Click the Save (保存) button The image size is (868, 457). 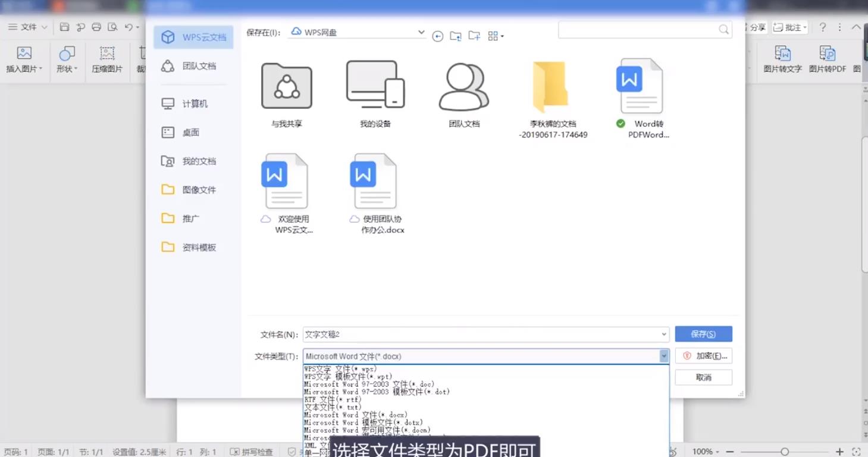(703, 334)
